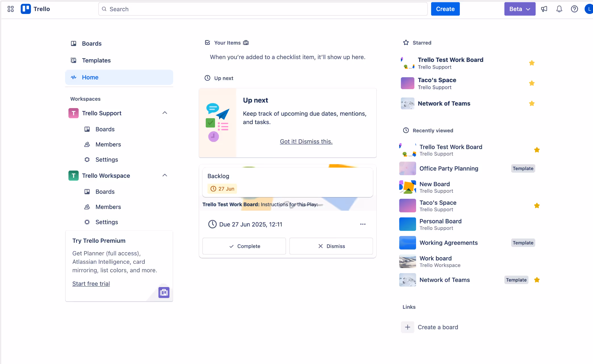Viewport: 593px width, 364px height.
Task: Select Home in the sidebar
Action: click(x=90, y=77)
